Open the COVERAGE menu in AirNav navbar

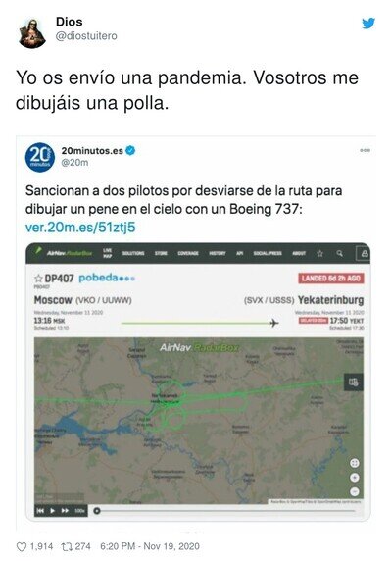[x=188, y=253]
